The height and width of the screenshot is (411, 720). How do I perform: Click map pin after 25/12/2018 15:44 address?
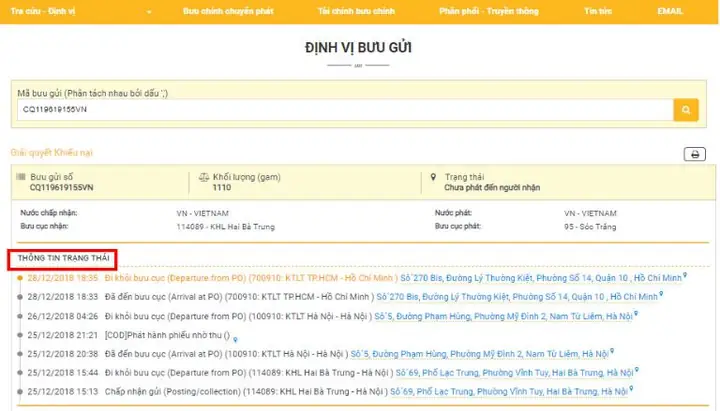coord(636,370)
